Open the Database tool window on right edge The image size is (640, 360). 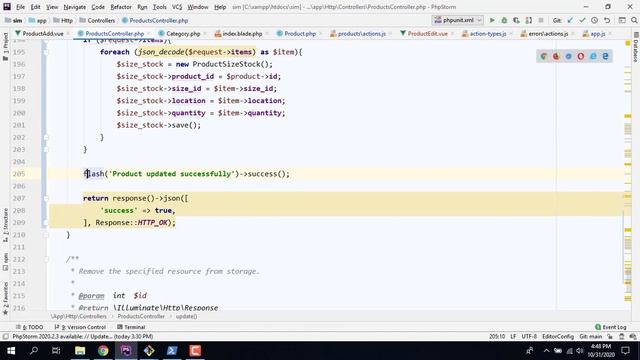636,47
